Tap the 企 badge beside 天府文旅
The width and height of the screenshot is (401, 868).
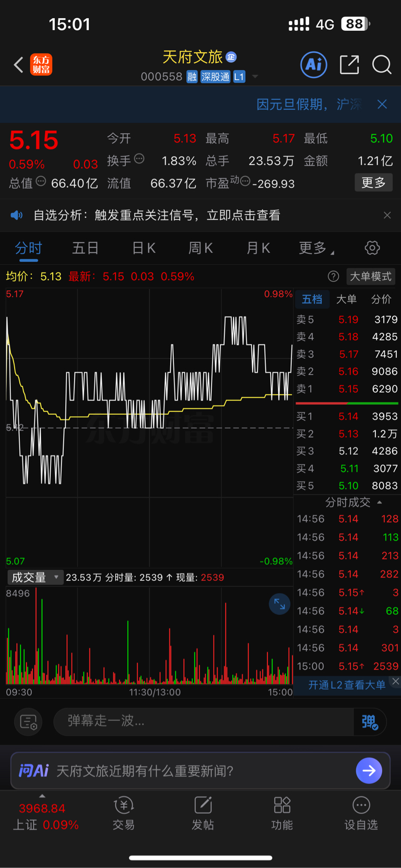pos(231,57)
